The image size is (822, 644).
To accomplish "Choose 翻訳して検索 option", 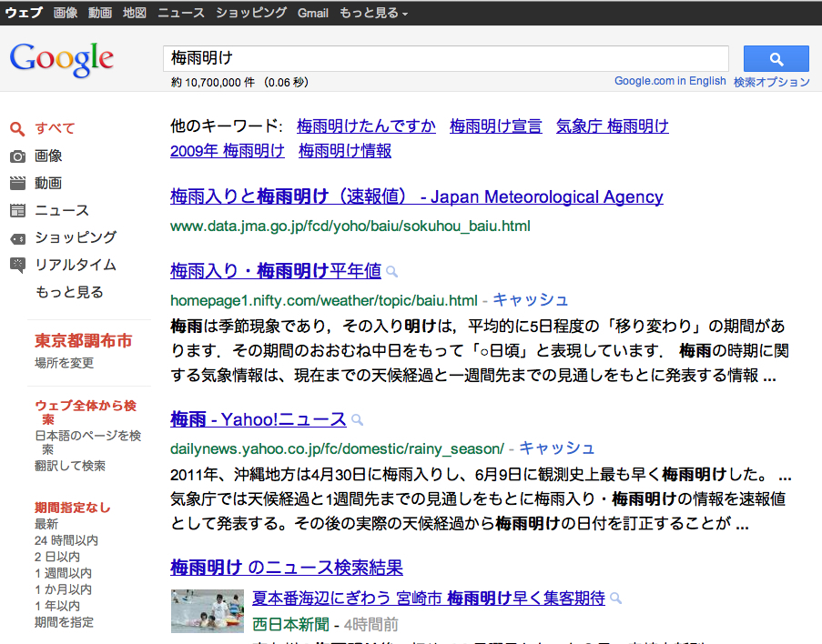I will point(70,466).
